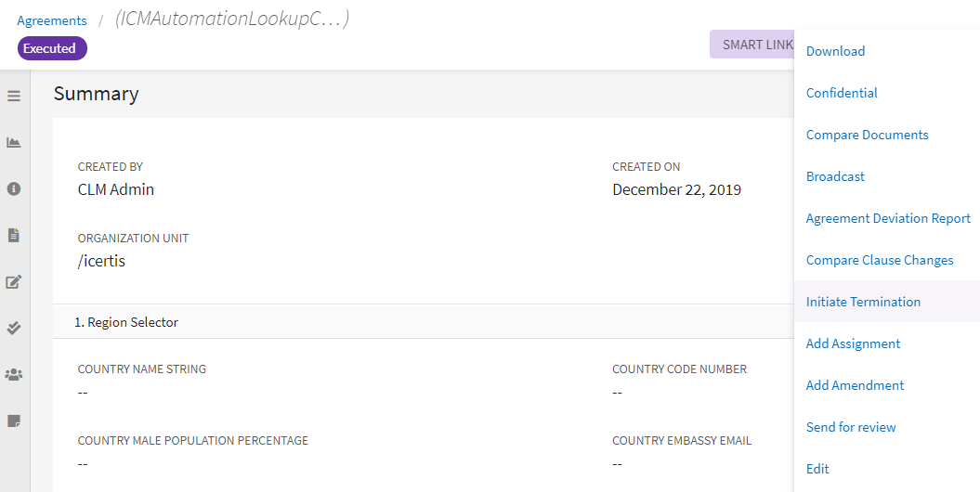Select Compare Documents menu option
The image size is (980, 492).
(x=867, y=135)
